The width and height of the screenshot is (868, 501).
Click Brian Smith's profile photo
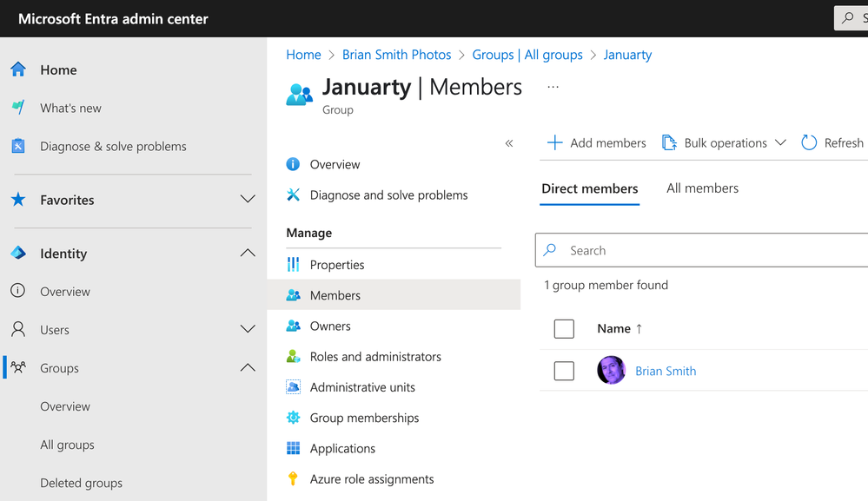pyautogui.click(x=611, y=370)
